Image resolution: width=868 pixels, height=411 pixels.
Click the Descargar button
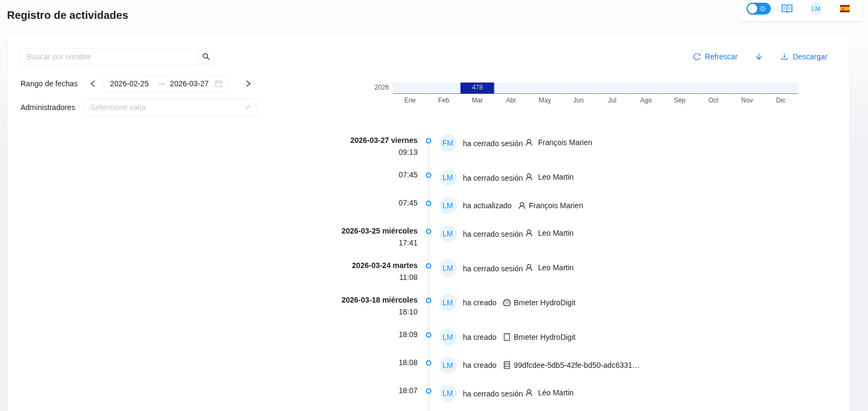click(x=804, y=57)
